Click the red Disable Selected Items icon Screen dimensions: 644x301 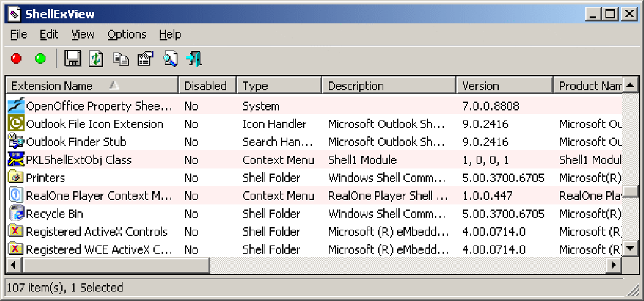[16, 59]
